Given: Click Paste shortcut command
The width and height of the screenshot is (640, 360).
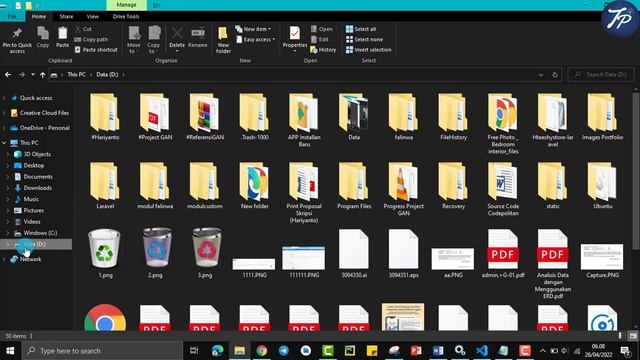Looking at the screenshot, I should click(96, 50).
